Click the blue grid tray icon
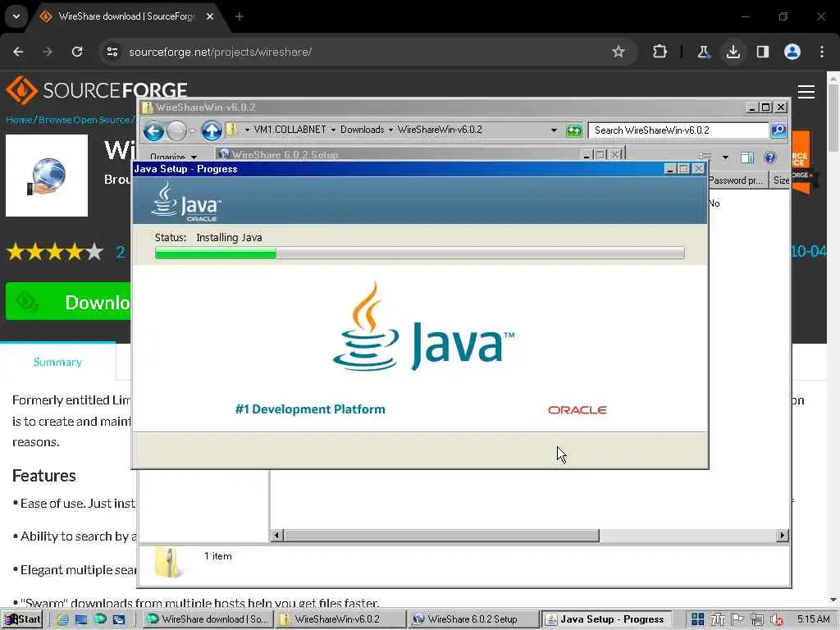Screen dimensions: 840x630 click(697, 619)
